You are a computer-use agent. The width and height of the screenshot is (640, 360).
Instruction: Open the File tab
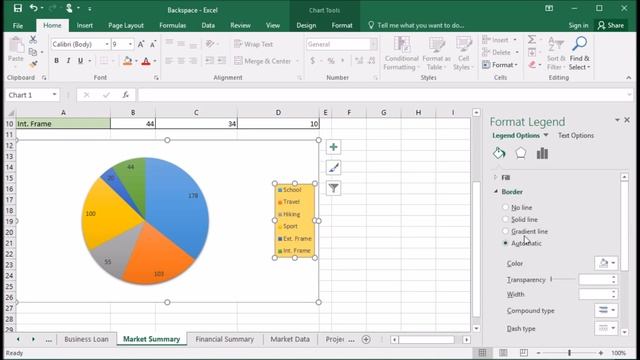(x=18, y=25)
